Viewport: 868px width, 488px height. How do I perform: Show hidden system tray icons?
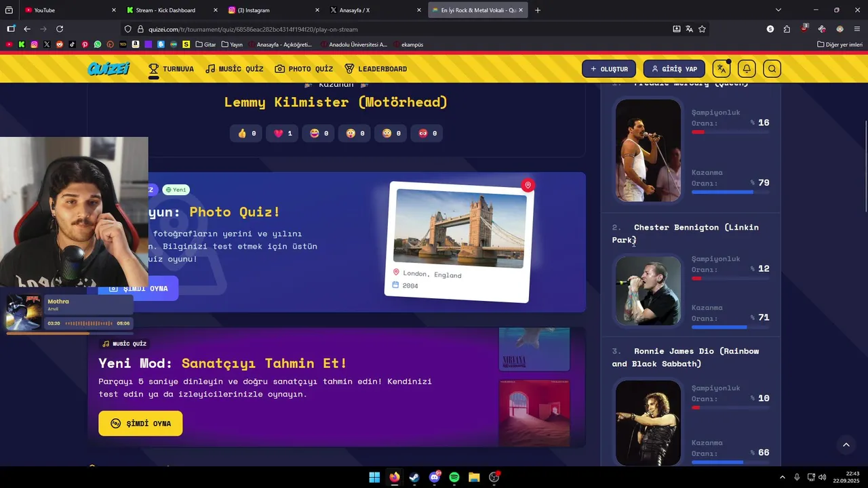782,477
